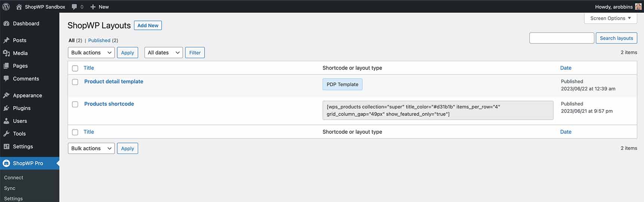Viewport: 644px width, 202px height.
Task: Open ShopWP Settings submenu item
Action: (13, 199)
